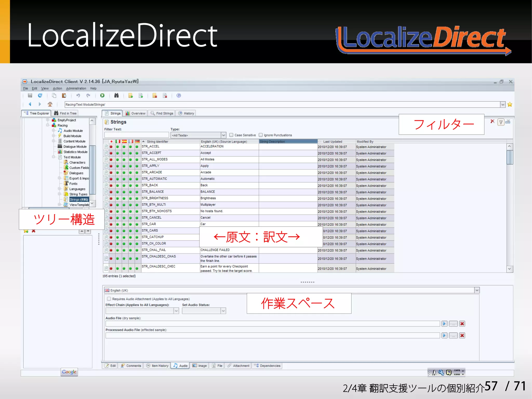Select the Characters tree item
This screenshot has width=532, height=399.
[x=77, y=162]
